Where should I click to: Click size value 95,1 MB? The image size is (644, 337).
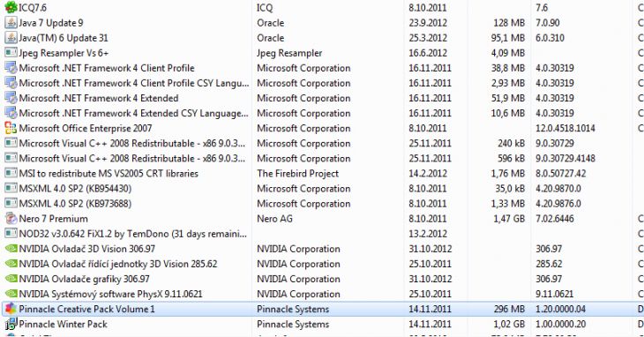[x=507, y=38]
